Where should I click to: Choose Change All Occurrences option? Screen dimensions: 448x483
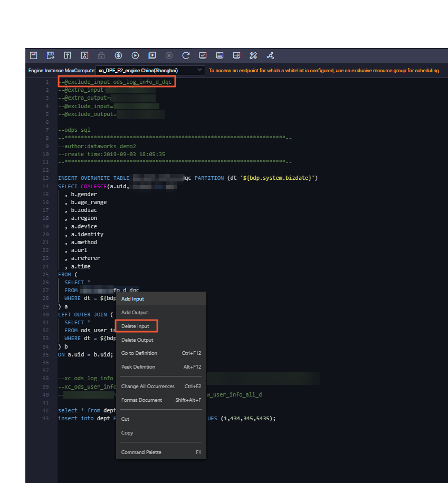148,387
